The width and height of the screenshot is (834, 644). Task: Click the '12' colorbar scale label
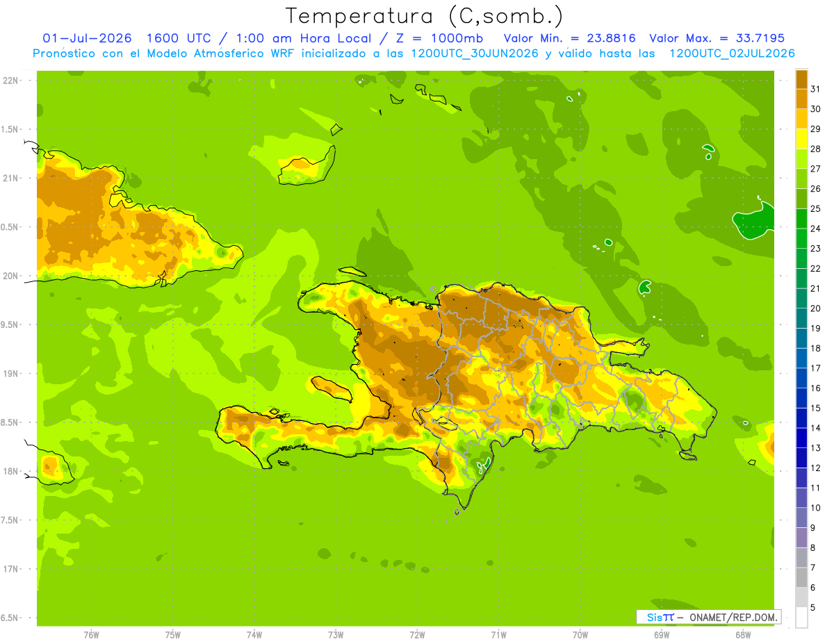point(816,468)
